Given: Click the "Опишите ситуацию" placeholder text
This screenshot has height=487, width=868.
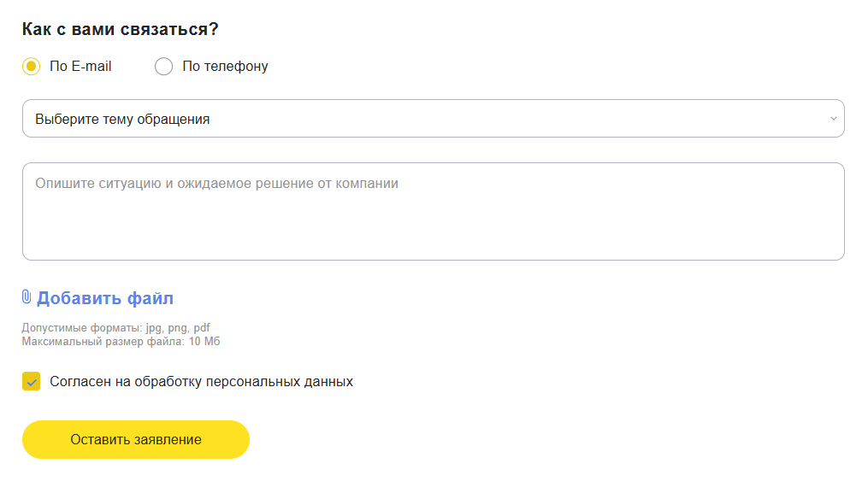Looking at the screenshot, I should pyautogui.click(x=216, y=184).
